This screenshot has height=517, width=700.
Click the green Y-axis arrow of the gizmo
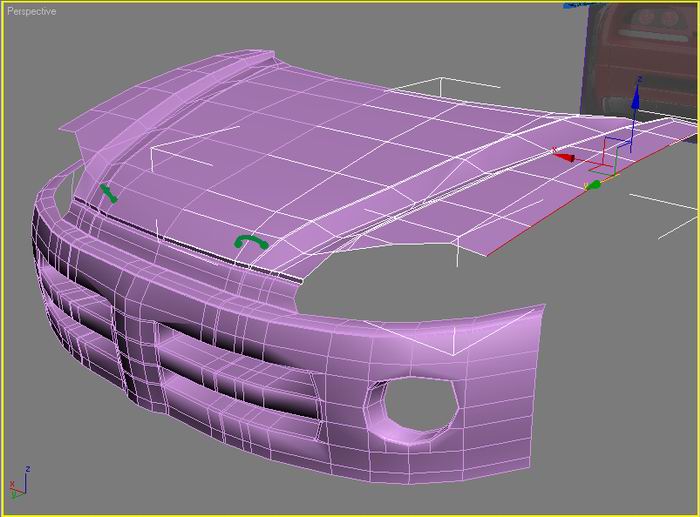coord(593,185)
